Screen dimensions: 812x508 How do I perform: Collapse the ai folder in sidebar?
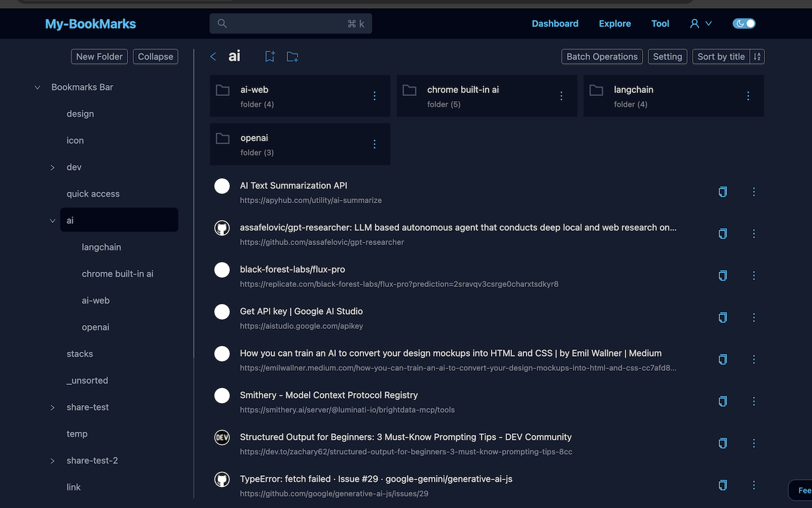(53, 221)
